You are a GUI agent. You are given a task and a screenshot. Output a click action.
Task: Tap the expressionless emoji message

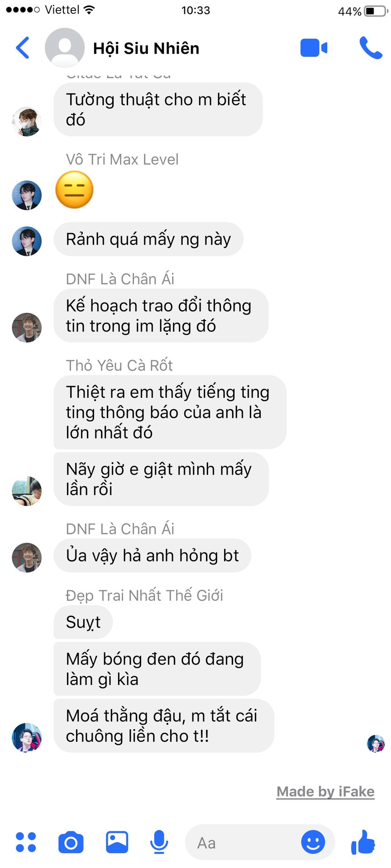coord(74,190)
